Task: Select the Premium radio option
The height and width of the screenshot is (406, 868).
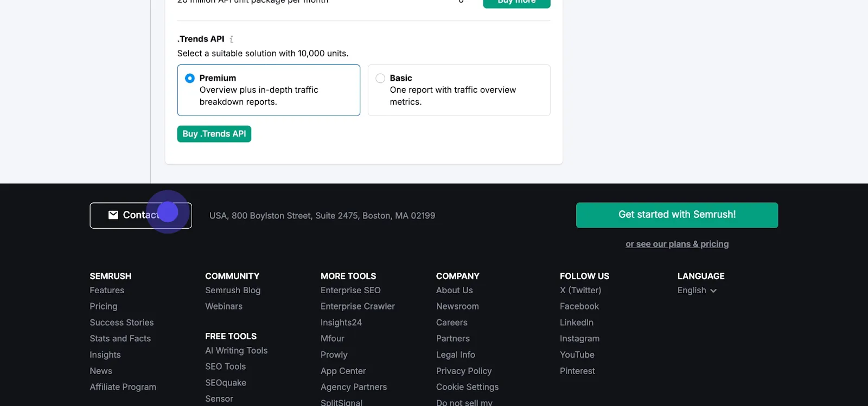Action: pyautogui.click(x=190, y=78)
